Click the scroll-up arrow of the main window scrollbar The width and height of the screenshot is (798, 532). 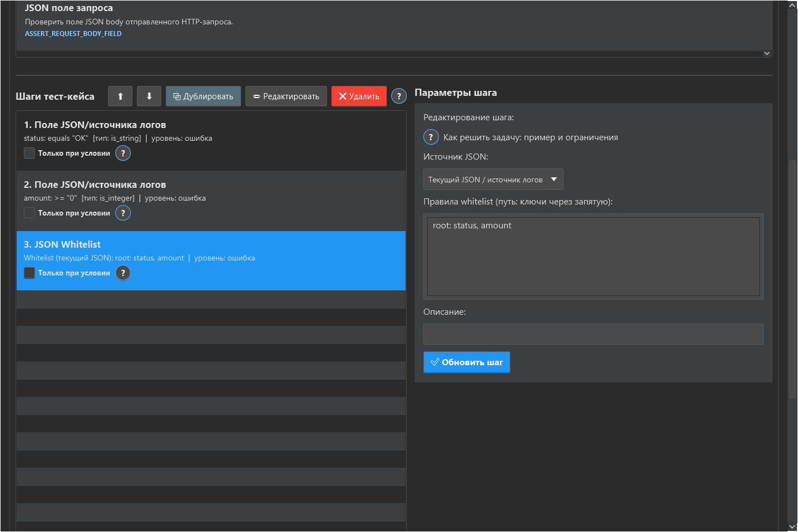792,4
